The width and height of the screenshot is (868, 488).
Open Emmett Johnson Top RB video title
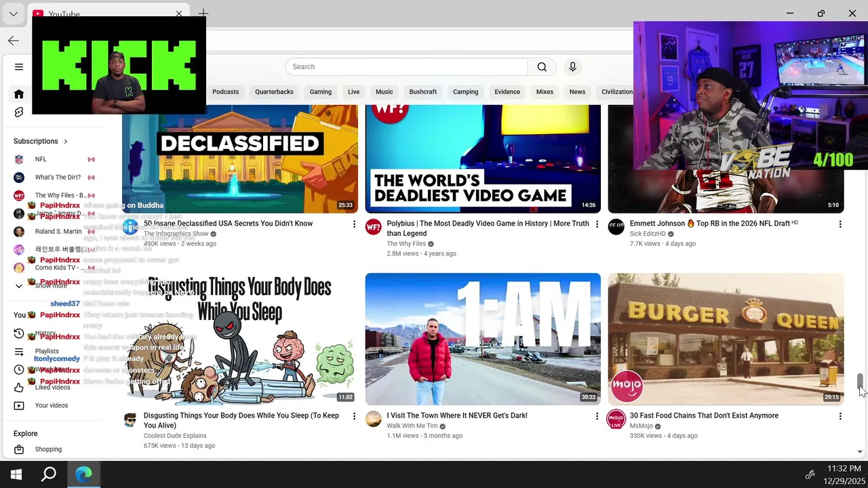tap(713, 223)
